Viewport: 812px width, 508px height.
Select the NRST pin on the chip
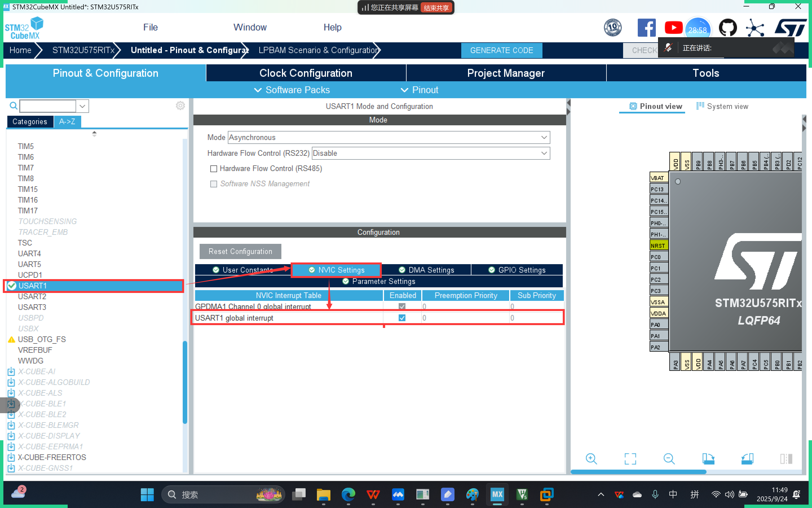click(659, 245)
